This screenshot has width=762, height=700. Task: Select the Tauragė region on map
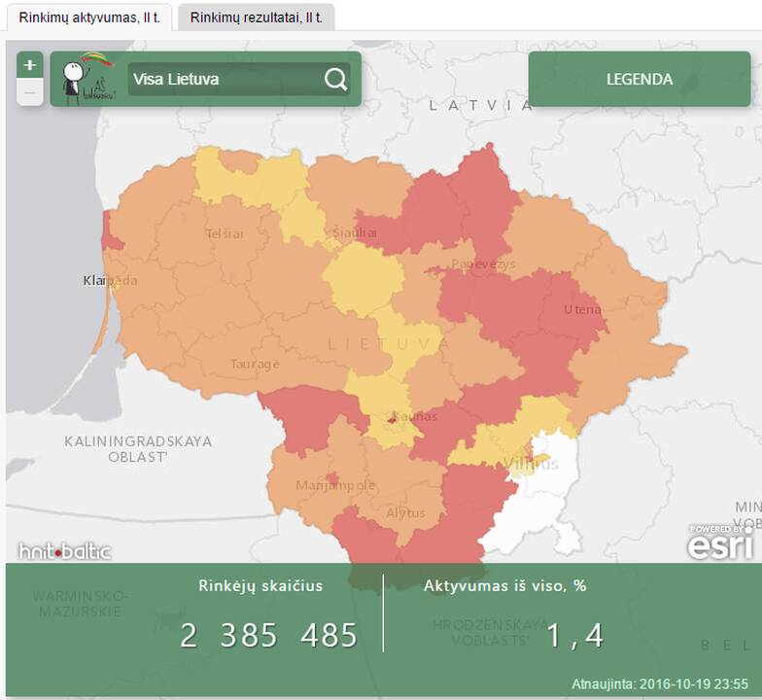[x=255, y=364]
